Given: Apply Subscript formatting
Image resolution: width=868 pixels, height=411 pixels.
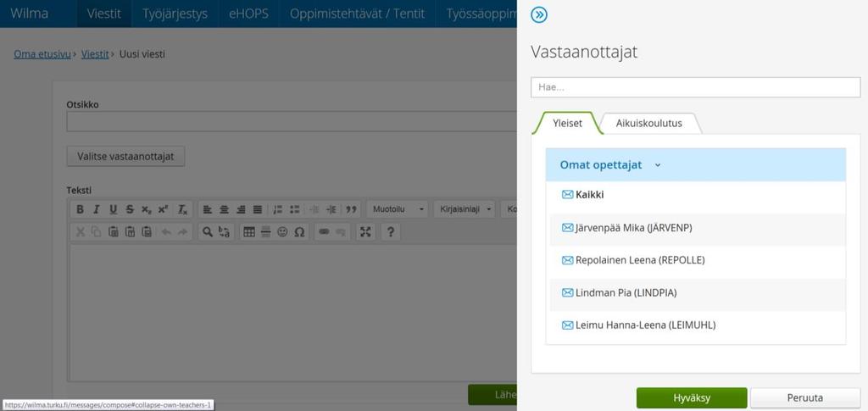Looking at the screenshot, I should 146,209.
